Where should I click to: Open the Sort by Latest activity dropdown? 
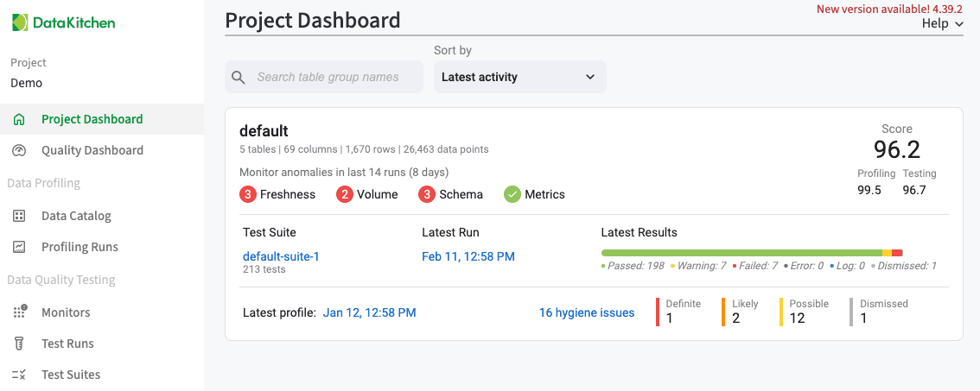coord(519,77)
